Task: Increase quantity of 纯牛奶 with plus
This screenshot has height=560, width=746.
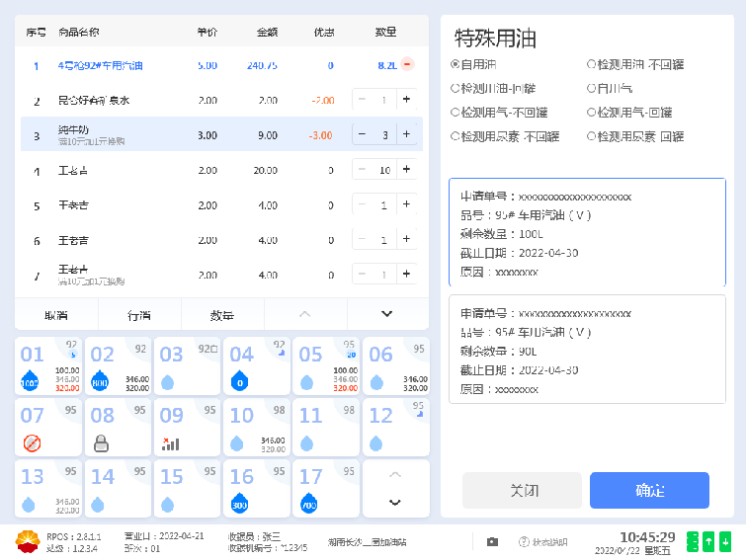Action: click(x=406, y=134)
